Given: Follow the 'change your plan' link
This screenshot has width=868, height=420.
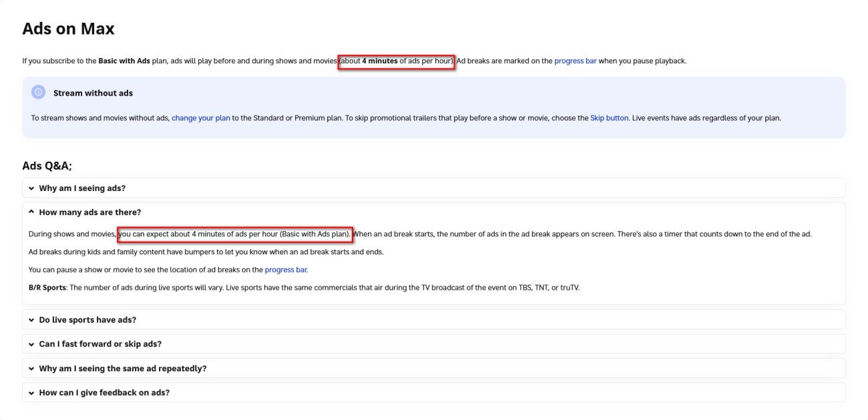Looking at the screenshot, I should pyautogui.click(x=200, y=118).
